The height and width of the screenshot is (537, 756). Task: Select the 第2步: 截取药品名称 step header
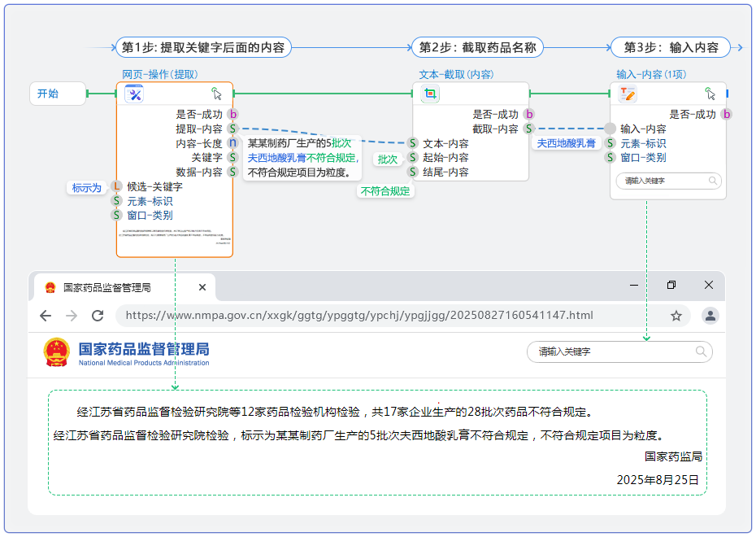click(480, 47)
